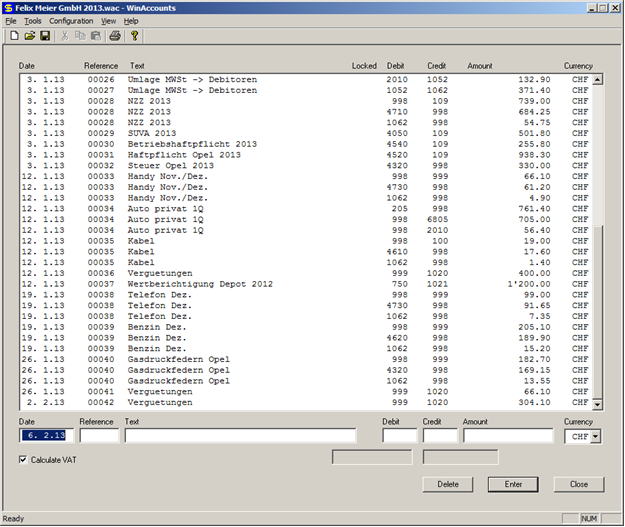Viewport: 625px width, 527px height.
Task: Select Benzin Dez. row amount 205.10
Action: click(306, 327)
